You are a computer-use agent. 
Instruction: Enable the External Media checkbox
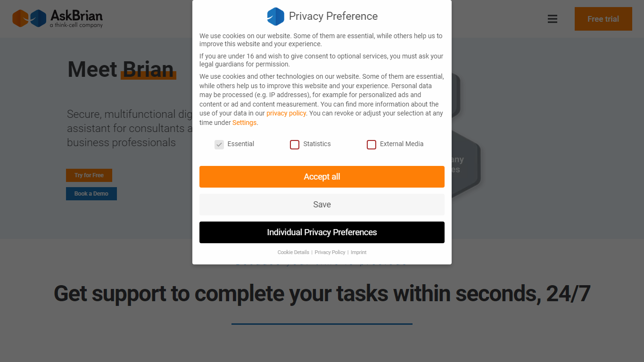click(372, 144)
